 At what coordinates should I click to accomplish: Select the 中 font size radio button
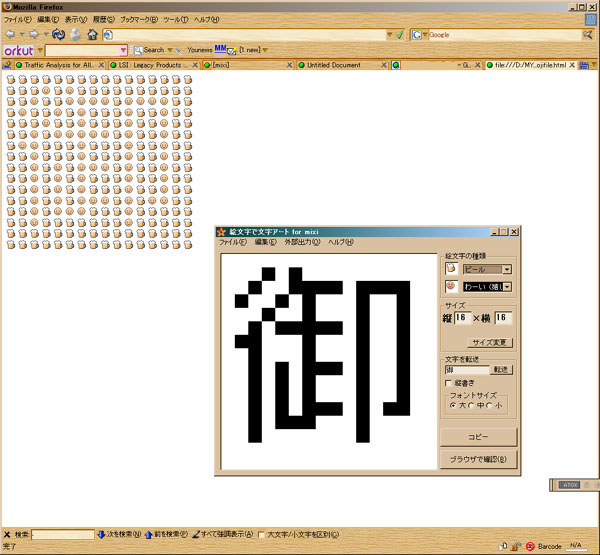coord(471,405)
